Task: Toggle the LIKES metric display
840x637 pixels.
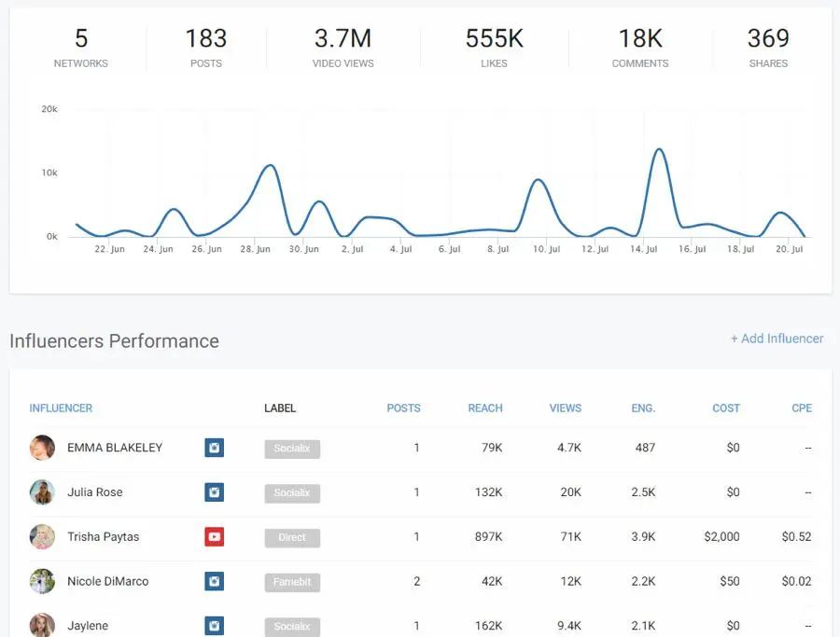Action: pos(494,48)
